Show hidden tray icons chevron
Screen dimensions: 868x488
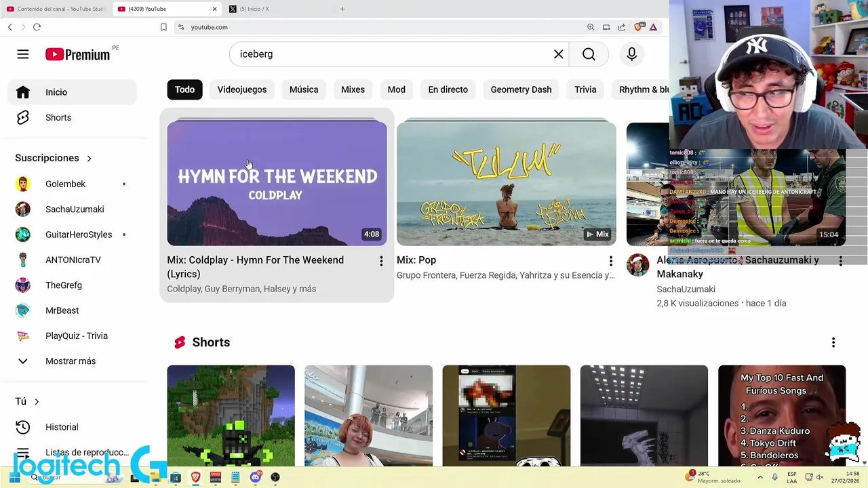click(x=760, y=477)
